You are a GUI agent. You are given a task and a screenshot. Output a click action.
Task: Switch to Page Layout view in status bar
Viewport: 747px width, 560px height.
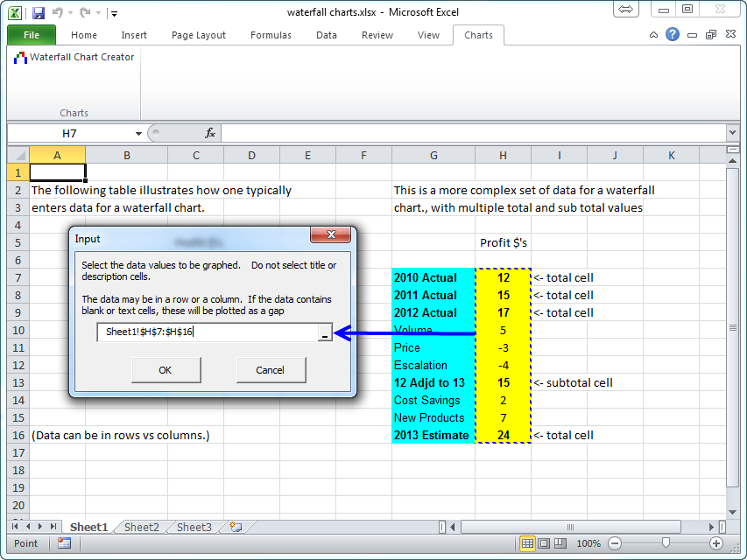pos(544,543)
